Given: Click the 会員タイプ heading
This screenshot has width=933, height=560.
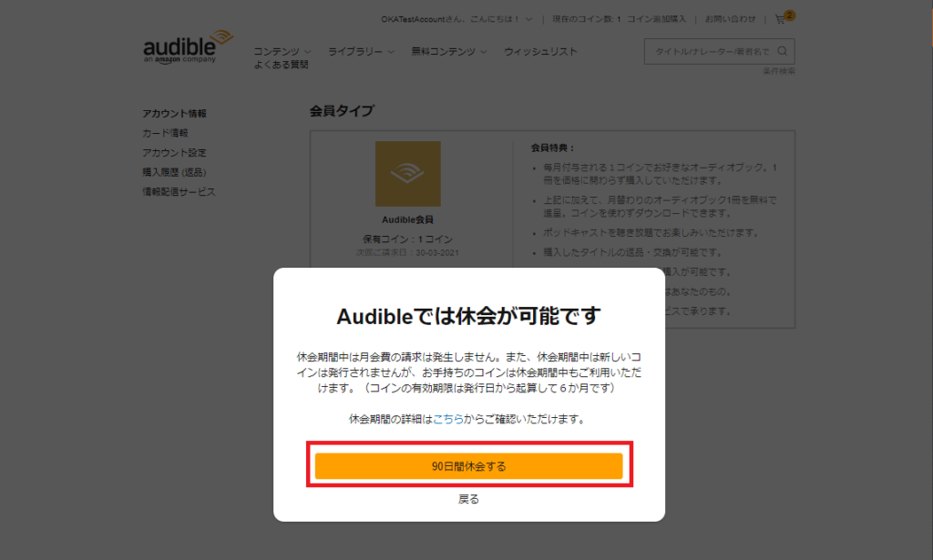Looking at the screenshot, I should [342, 111].
